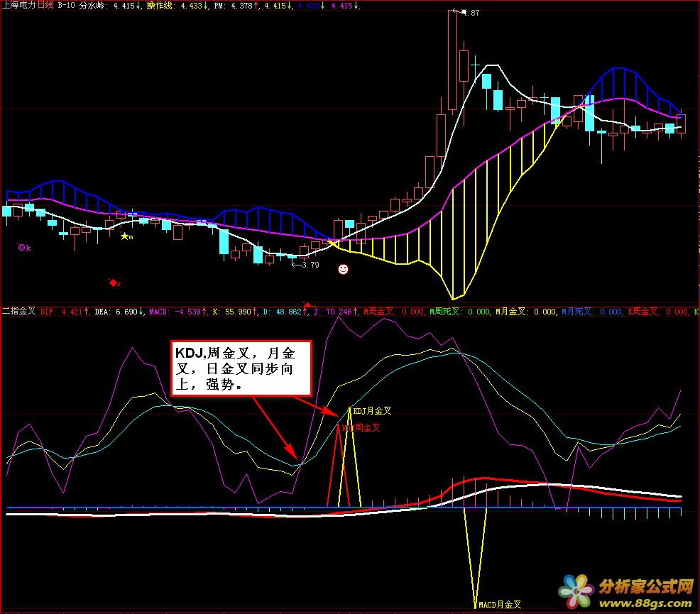Click the MACD: -4.539 reading
Screen dimensions: 700x614
tap(177, 312)
